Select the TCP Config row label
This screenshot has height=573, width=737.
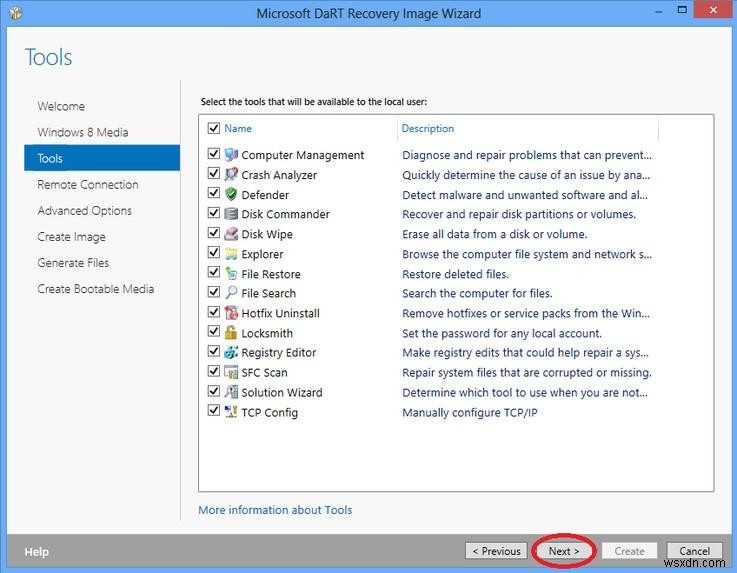[x=270, y=413]
